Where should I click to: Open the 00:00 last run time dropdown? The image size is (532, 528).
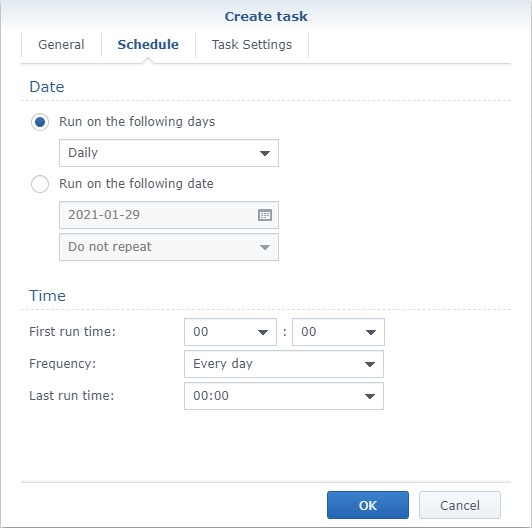pos(284,396)
